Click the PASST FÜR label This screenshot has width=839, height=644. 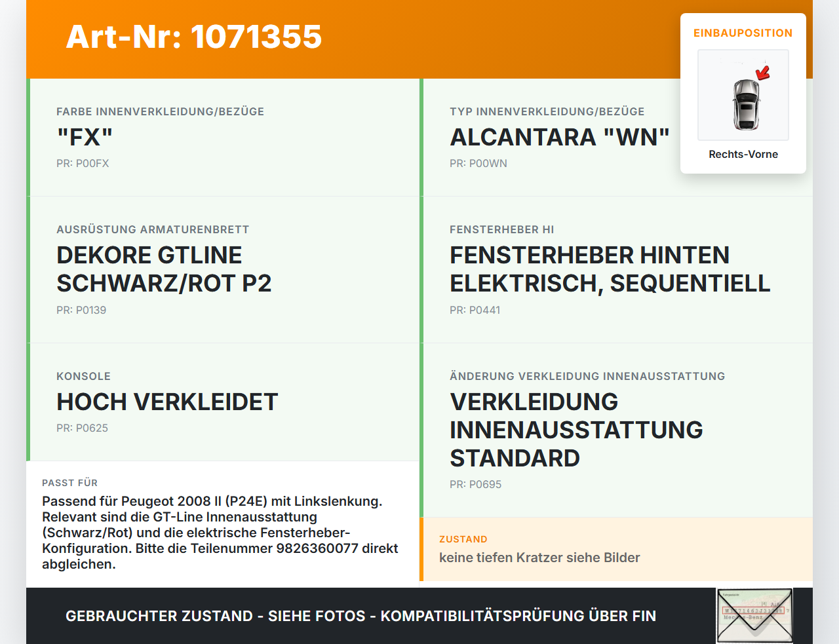click(69, 483)
